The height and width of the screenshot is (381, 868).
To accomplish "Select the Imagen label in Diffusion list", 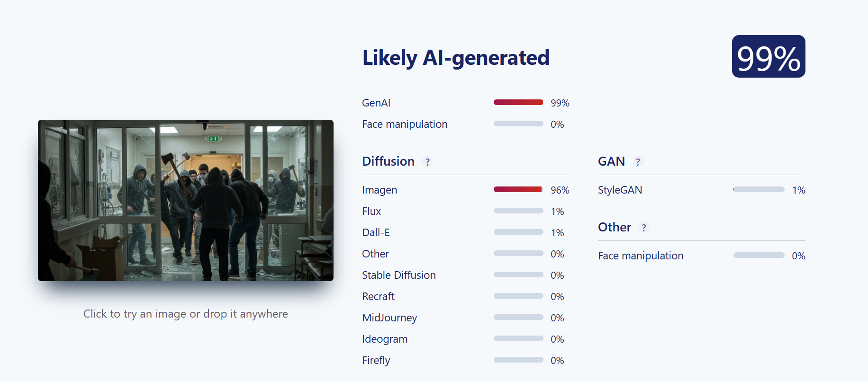I will [x=380, y=190].
